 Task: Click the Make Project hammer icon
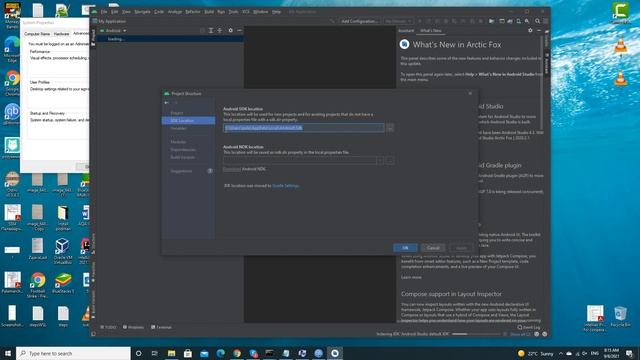pos(333,21)
